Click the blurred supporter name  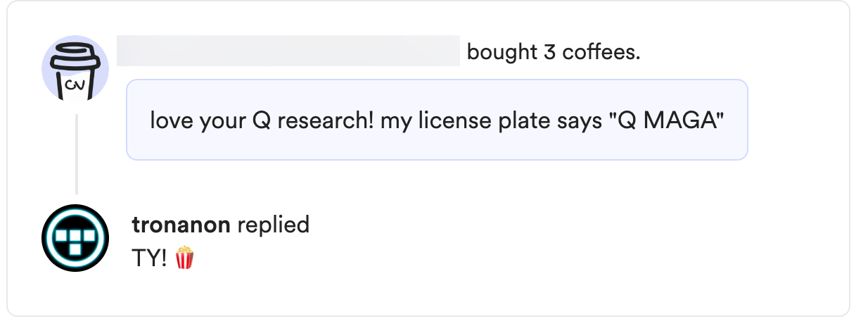288,51
